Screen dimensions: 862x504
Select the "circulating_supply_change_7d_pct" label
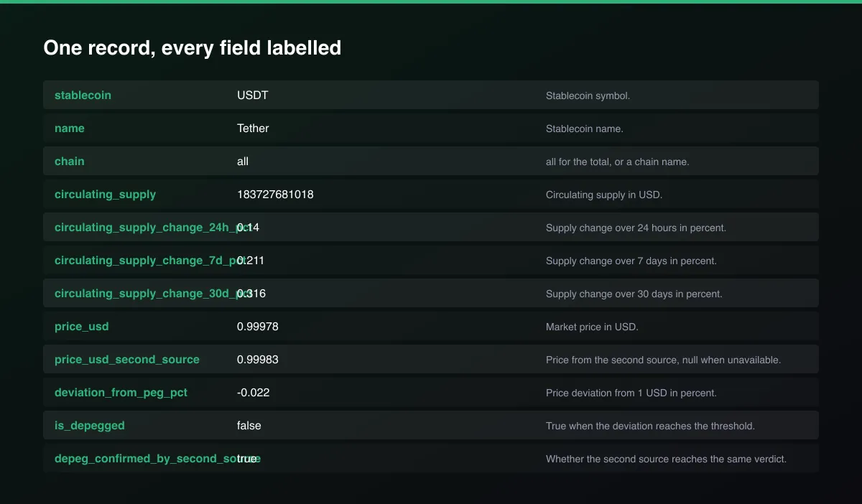click(x=149, y=260)
